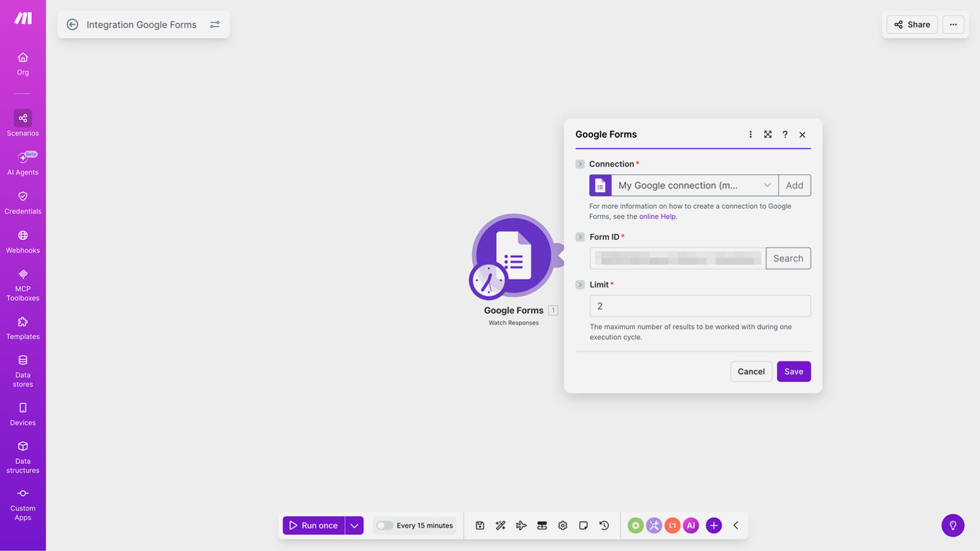Click the save scenario disk icon
Image resolution: width=980 pixels, height=551 pixels.
(480, 526)
